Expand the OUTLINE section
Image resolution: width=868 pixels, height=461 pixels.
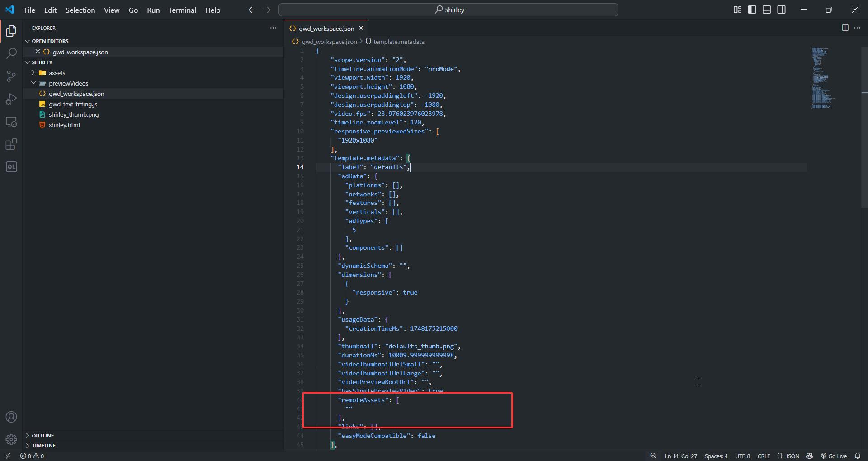pos(42,436)
